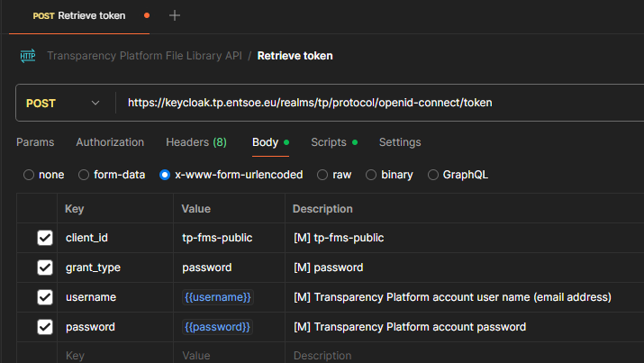Click Transparency Platform File Library API breadcrumb
The height and width of the screenshot is (363, 644).
pos(143,56)
